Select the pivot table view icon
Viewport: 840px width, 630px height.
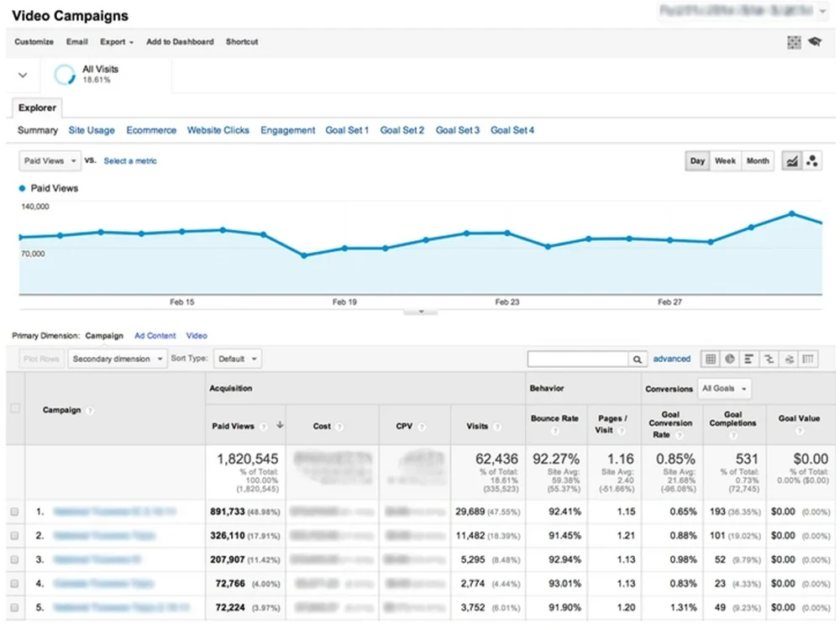tap(808, 359)
